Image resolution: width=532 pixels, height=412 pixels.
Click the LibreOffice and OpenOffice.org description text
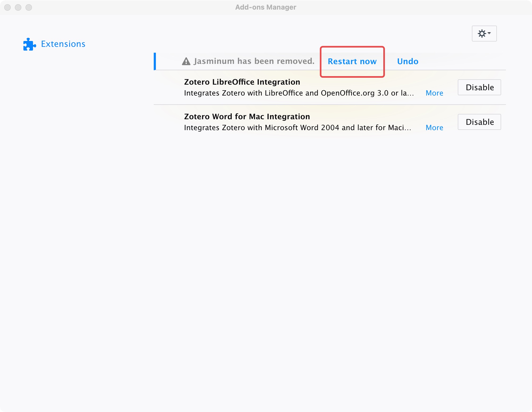(x=298, y=93)
